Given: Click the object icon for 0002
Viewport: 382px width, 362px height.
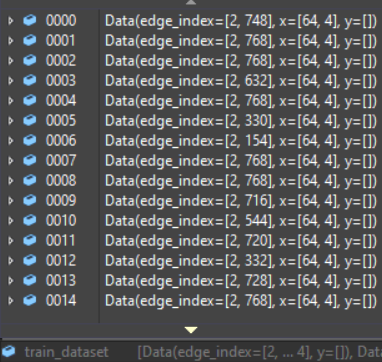Looking at the screenshot, I should (x=30, y=61).
